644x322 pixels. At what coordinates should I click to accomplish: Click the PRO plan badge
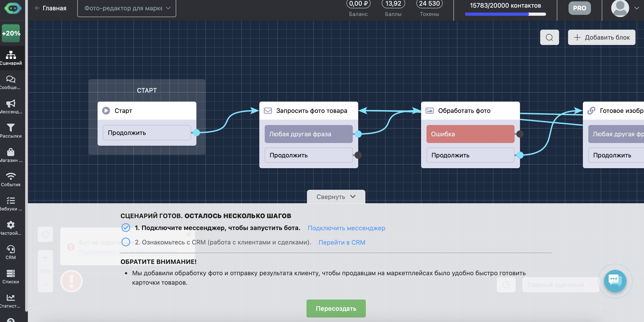click(x=580, y=8)
